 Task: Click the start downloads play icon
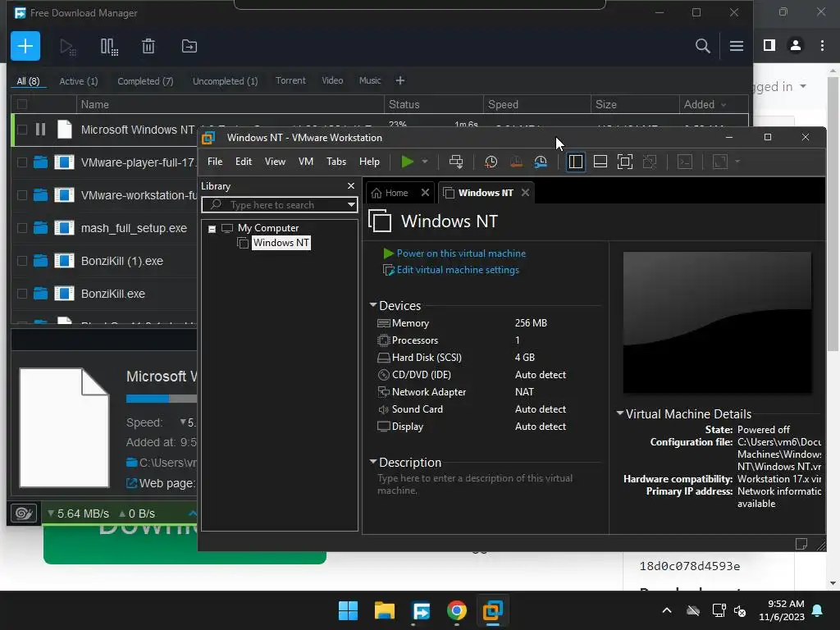pyautogui.click(x=67, y=47)
